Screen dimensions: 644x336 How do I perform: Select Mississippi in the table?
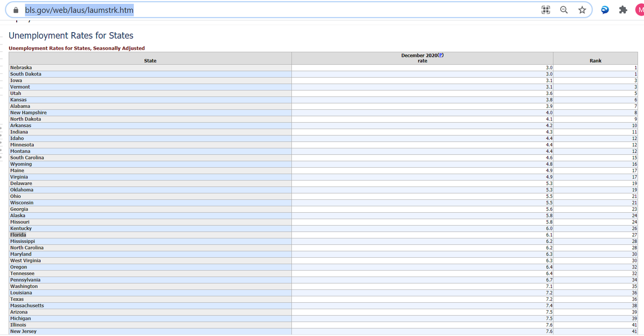point(23,241)
